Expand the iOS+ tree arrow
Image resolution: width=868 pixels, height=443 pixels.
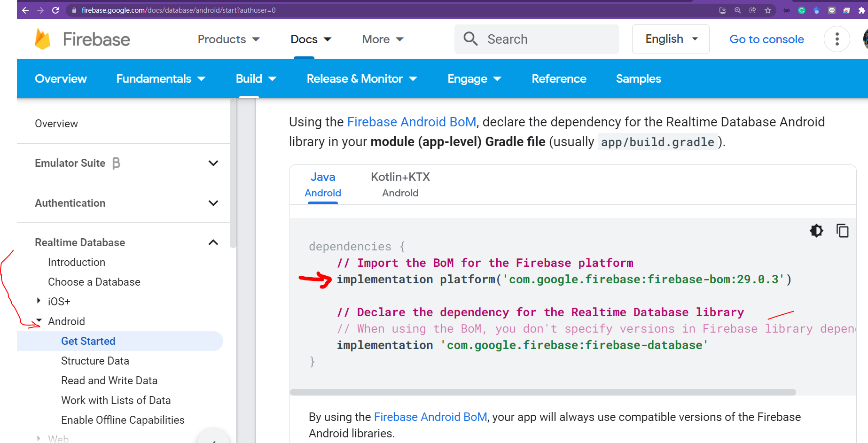[39, 301]
